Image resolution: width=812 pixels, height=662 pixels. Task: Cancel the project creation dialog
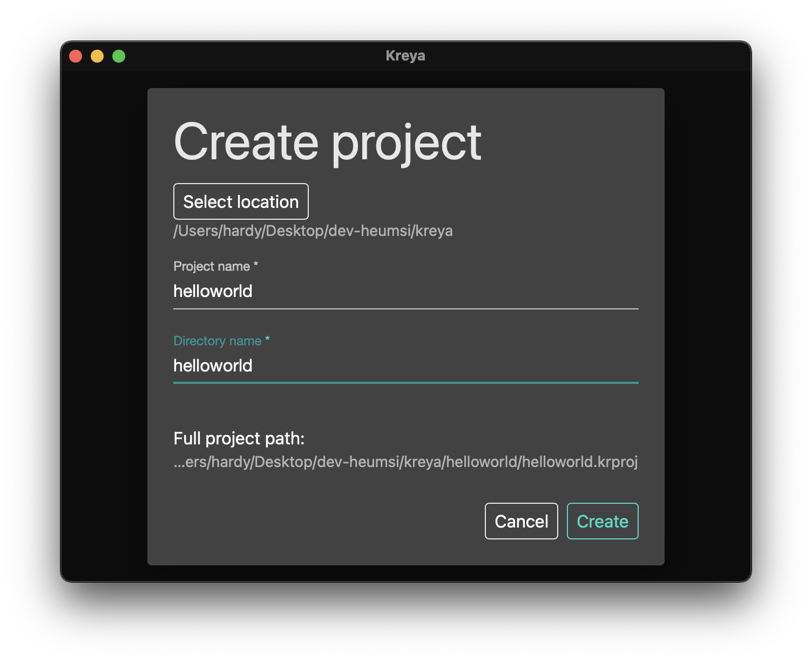click(522, 521)
